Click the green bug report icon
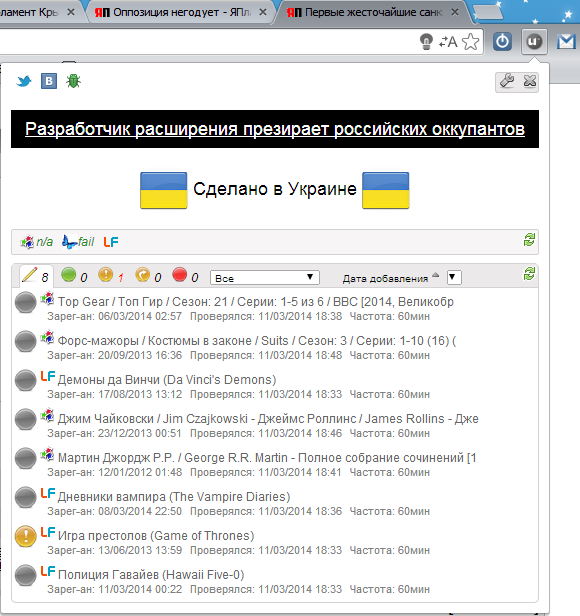 [x=73, y=81]
